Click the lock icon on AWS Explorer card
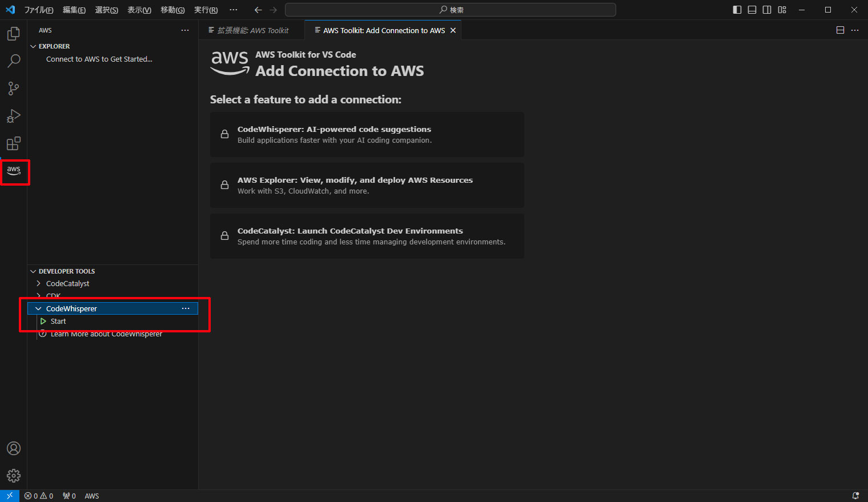868x502 pixels. click(x=225, y=185)
